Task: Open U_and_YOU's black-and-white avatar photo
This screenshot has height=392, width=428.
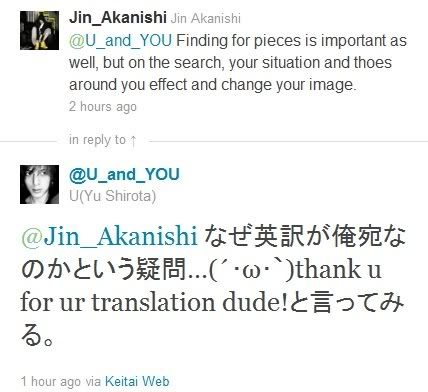Action: tap(39, 184)
